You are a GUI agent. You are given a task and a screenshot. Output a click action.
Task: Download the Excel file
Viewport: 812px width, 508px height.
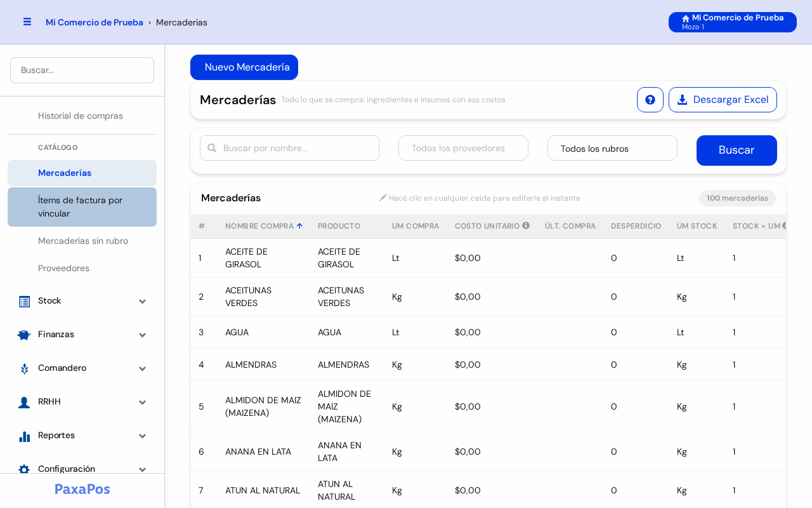723,100
